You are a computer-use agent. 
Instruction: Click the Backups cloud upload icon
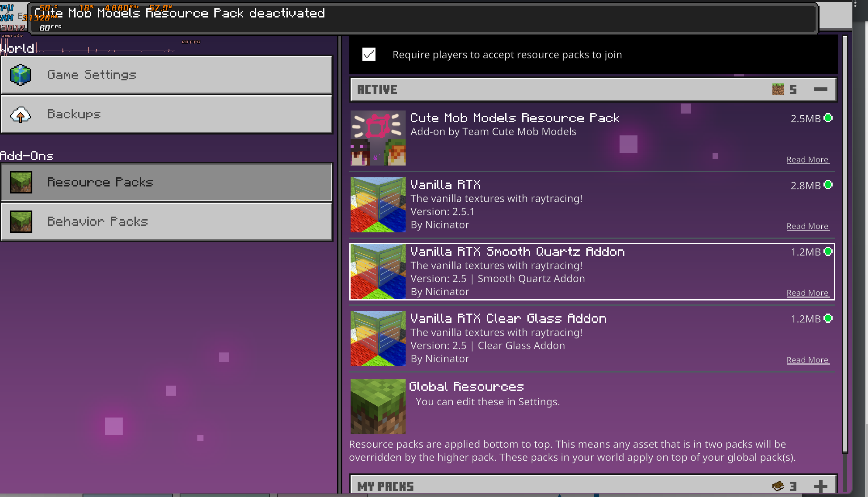tap(21, 115)
